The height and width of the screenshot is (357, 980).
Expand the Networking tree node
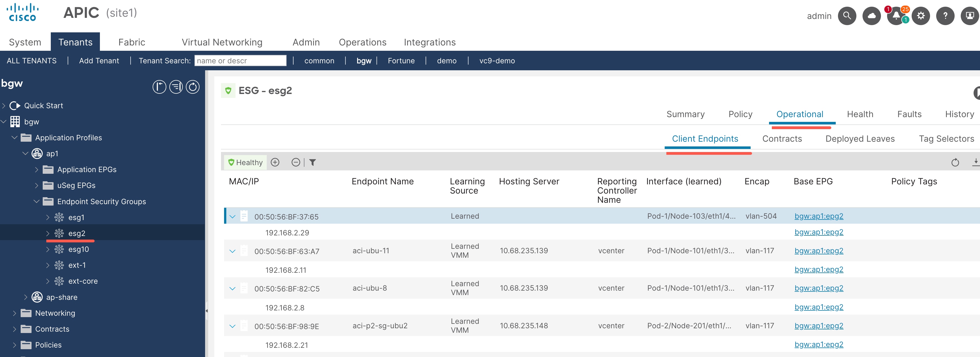[x=15, y=313]
